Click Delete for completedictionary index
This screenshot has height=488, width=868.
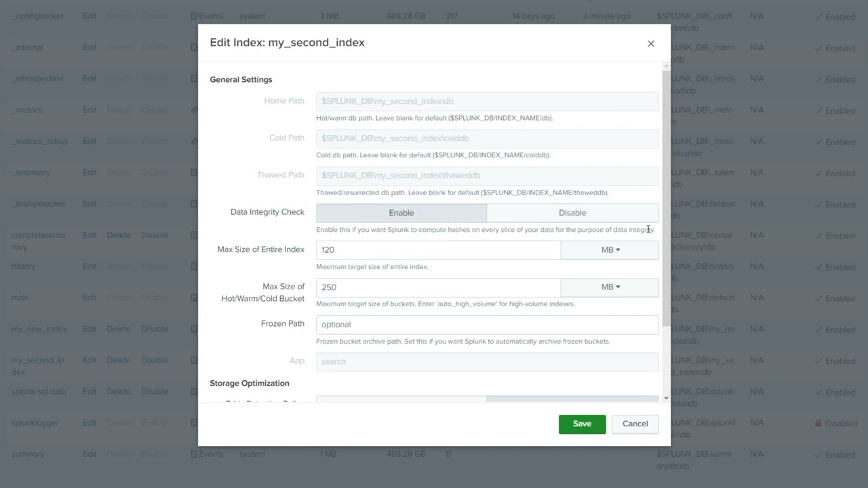[x=119, y=235]
